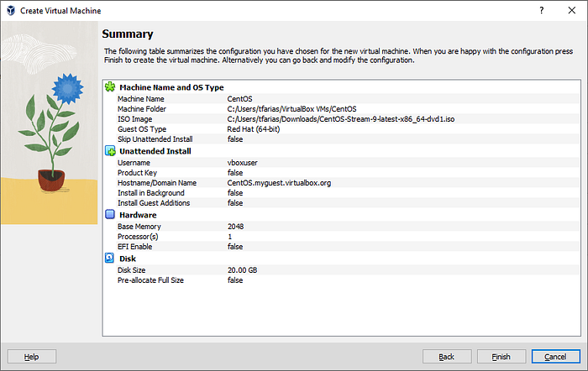Click the vboxuser username value

(x=242, y=163)
